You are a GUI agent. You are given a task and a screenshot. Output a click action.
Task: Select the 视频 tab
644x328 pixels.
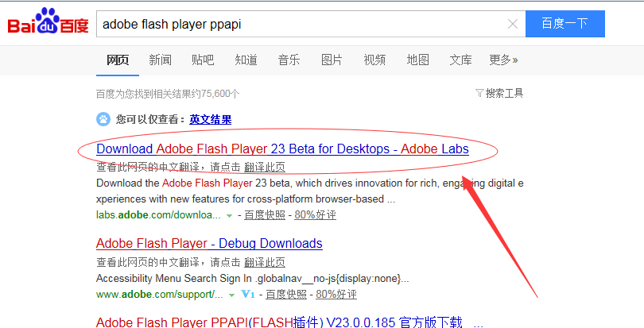coord(374,60)
